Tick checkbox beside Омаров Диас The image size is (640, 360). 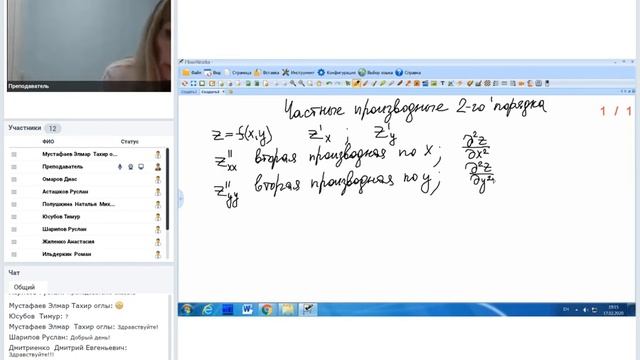(14, 179)
